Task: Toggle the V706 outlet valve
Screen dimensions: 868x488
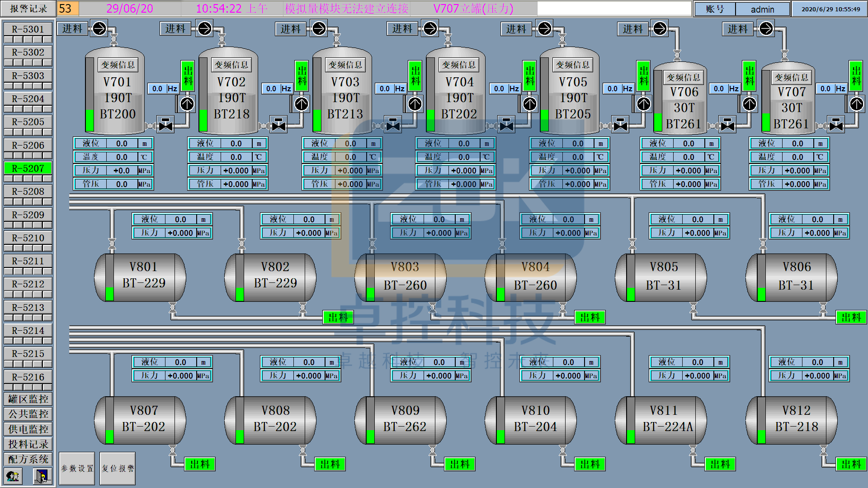Action: pos(727,124)
